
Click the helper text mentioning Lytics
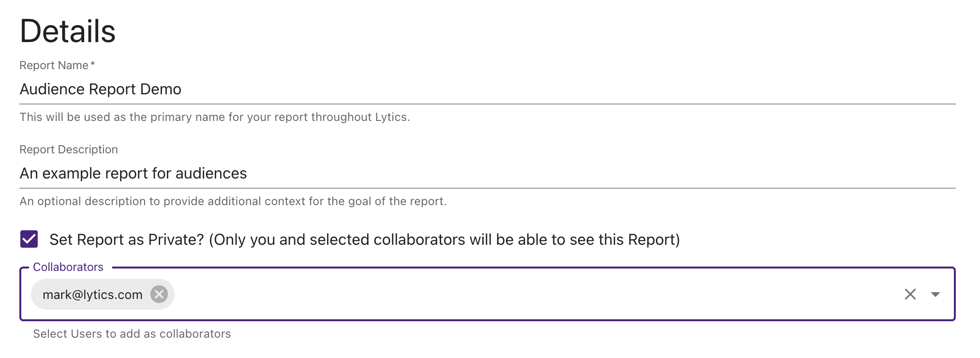(x=215, y=117)
